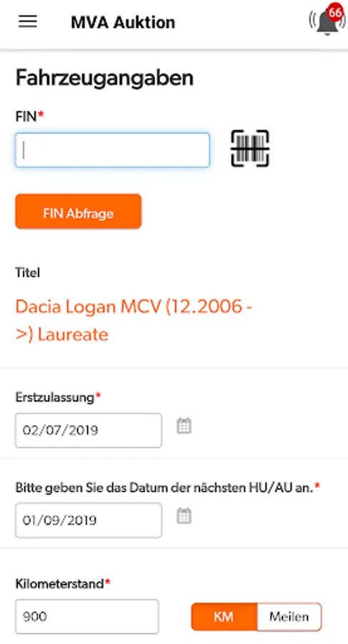Open the Dacia Logan MCV Laureate title

click(134, 321)
